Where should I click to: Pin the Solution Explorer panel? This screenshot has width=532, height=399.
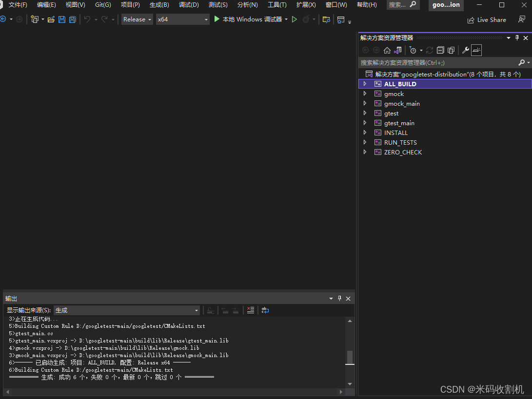click(x=517, y=38)
